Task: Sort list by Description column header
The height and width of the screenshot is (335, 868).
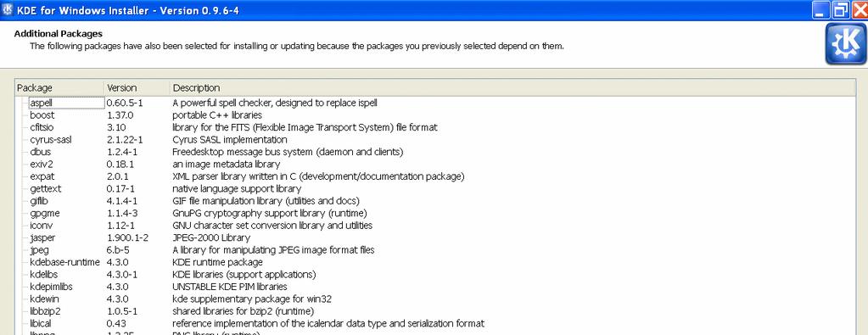Action: 512,87
